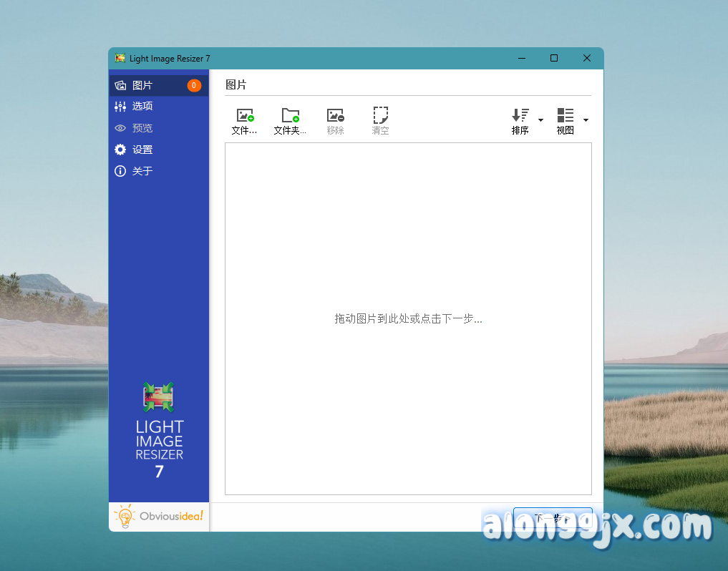This screenshot has height=571, width=728.
Task: Maximize the Light Image Resizer window
Action: tap(553, 59)
